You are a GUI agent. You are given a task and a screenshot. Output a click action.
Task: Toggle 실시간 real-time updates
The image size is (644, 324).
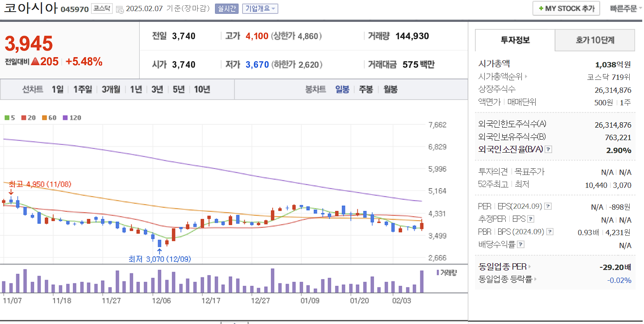click(x=227, y=8)
